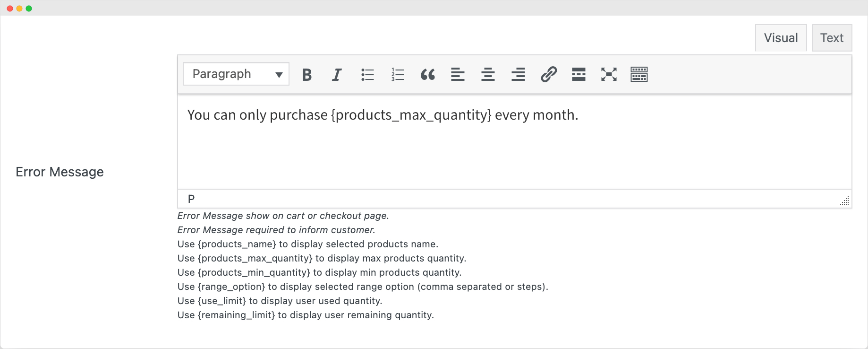Screen dimensions: 868x349
Task: Toggle the extra toolbar row
Action: [x=639, y=75]
